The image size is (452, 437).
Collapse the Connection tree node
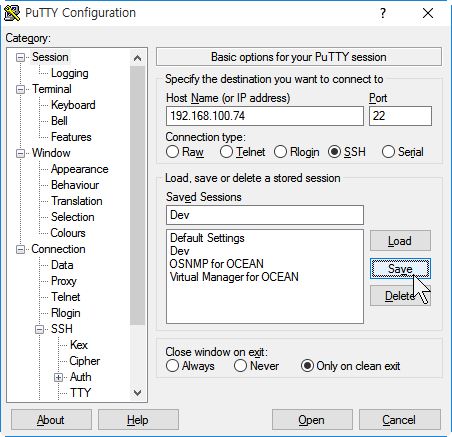(x=21, y=249)
